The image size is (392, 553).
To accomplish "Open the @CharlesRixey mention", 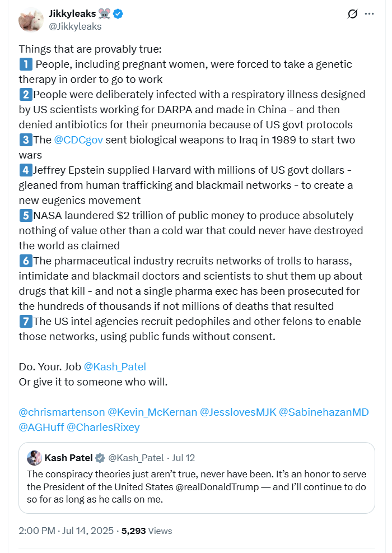I will (x=103, y=427).
